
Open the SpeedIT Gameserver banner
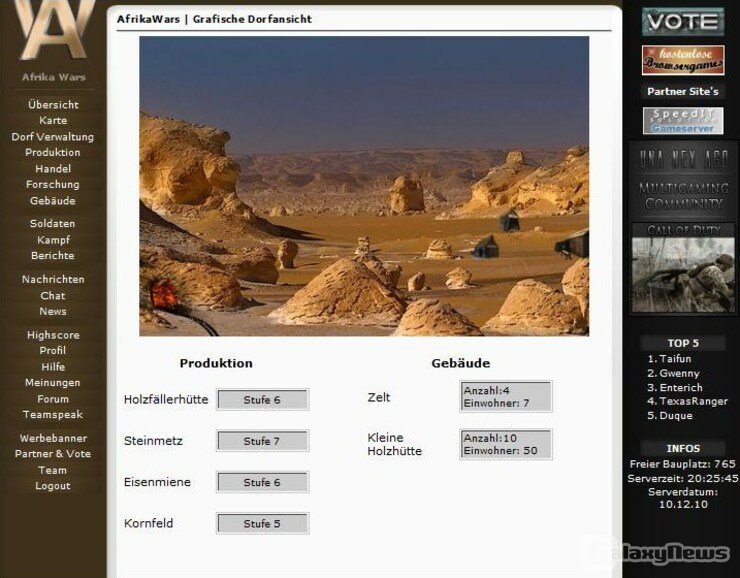[x=683, y=121]
